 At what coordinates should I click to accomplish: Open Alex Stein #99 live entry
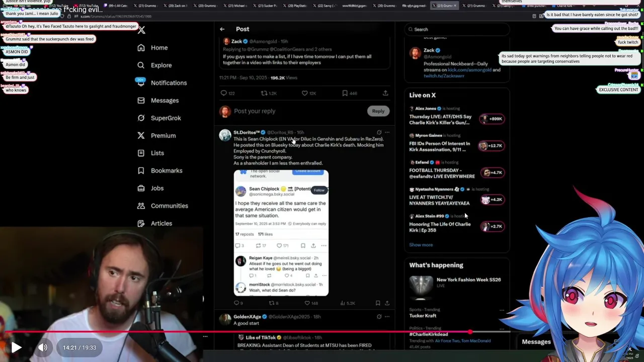click(457, 224)
